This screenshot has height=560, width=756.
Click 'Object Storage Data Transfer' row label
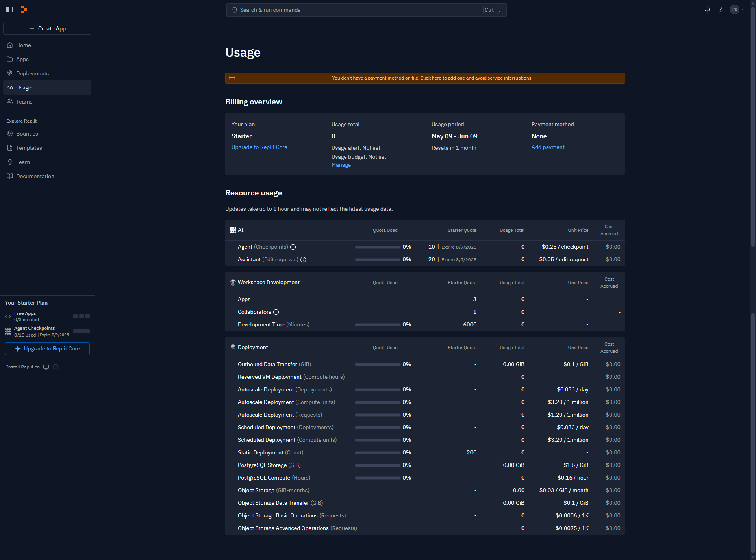click(x=273, y=503)
